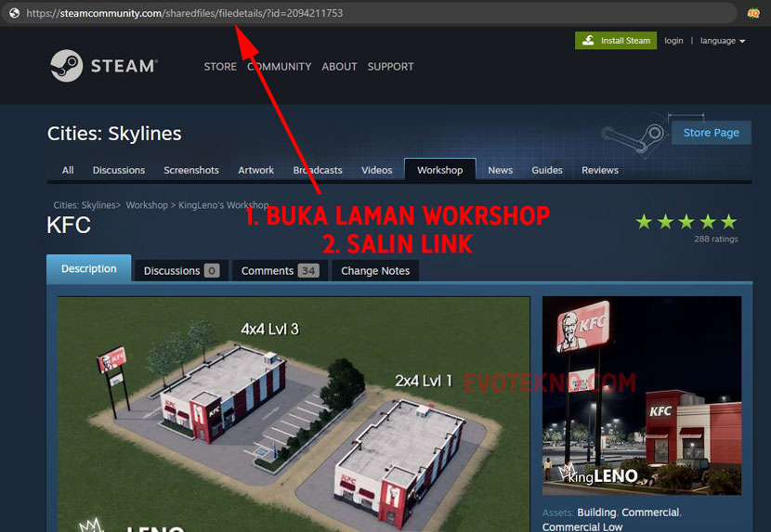
Task: Click the site info globe icon in address bar
Action: point(14,13)
